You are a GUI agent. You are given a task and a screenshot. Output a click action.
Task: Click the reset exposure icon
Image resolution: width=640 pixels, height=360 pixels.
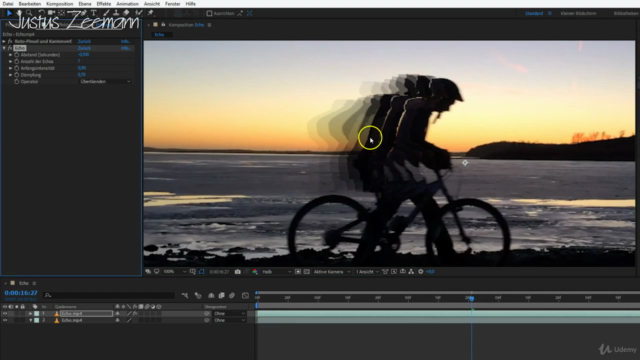421,271
